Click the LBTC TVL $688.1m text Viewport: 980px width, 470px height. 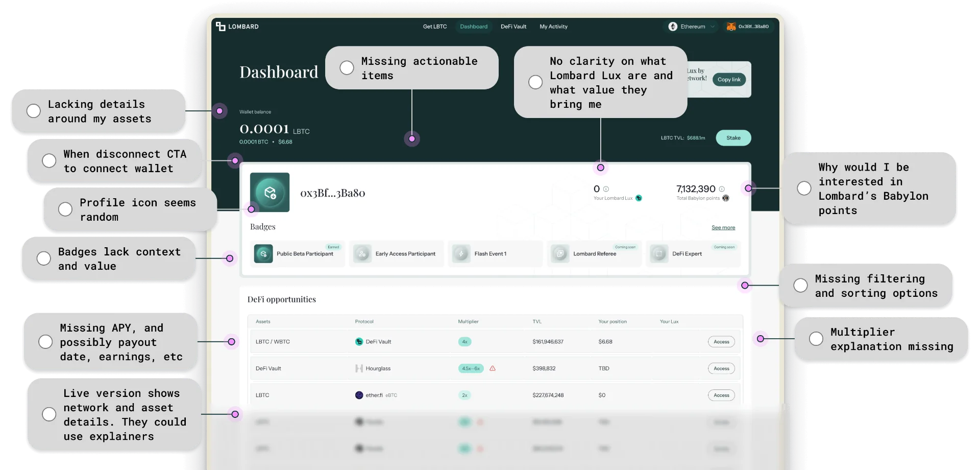(683, 138)
